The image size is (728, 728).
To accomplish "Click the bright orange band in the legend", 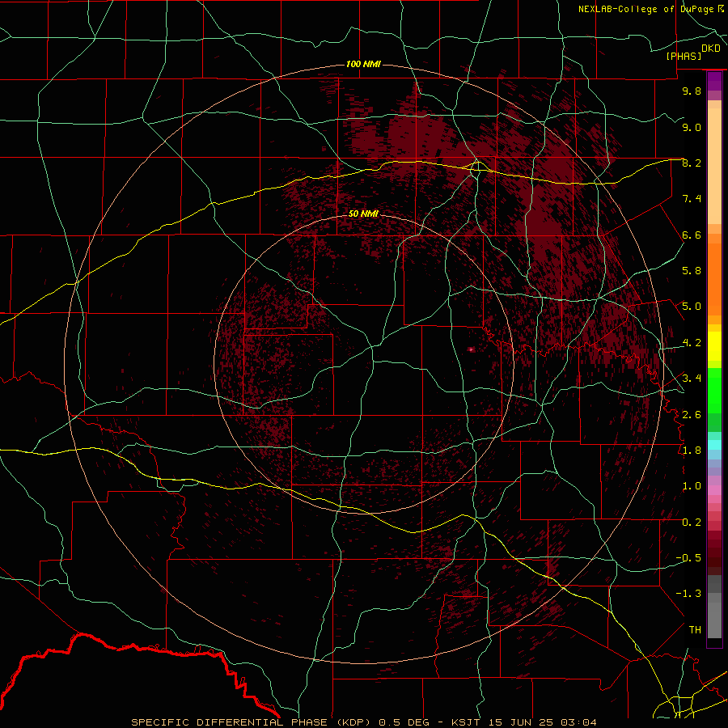I will tap(714, 279).
